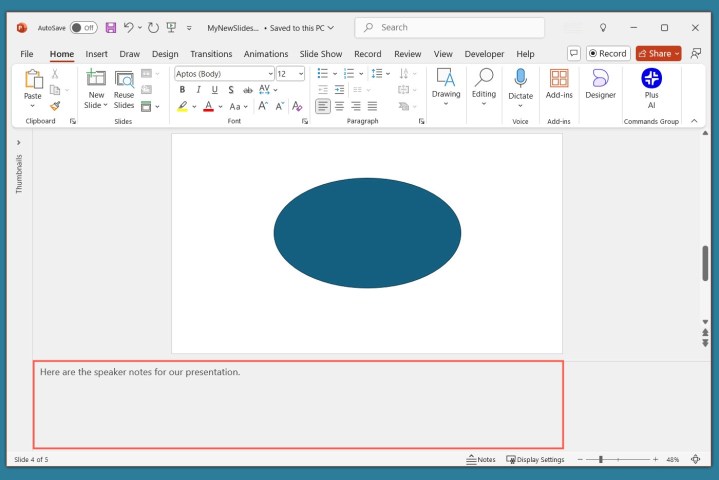Click into the speaker notes text area
The width and height of the screenshot is (719, 480).
pyautogui.click(x=298, y=405)
